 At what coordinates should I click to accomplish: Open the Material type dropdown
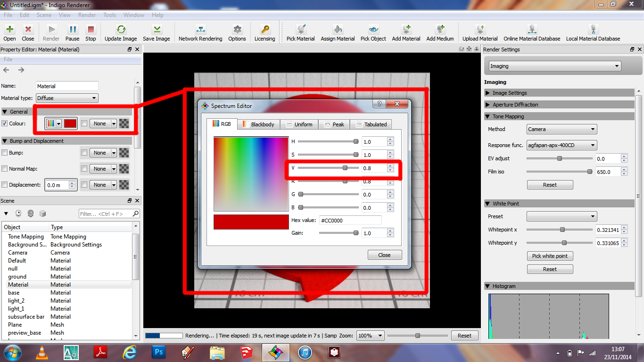coord(67,98)
